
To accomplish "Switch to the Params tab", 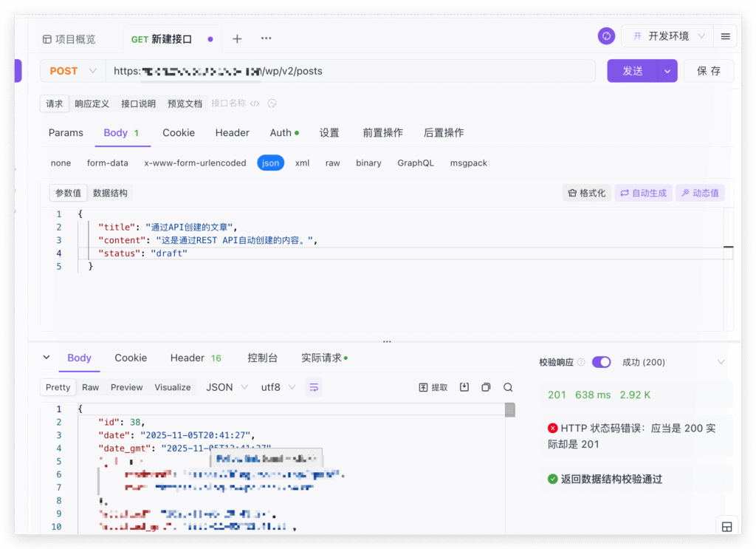I will (x=66, y=133).
